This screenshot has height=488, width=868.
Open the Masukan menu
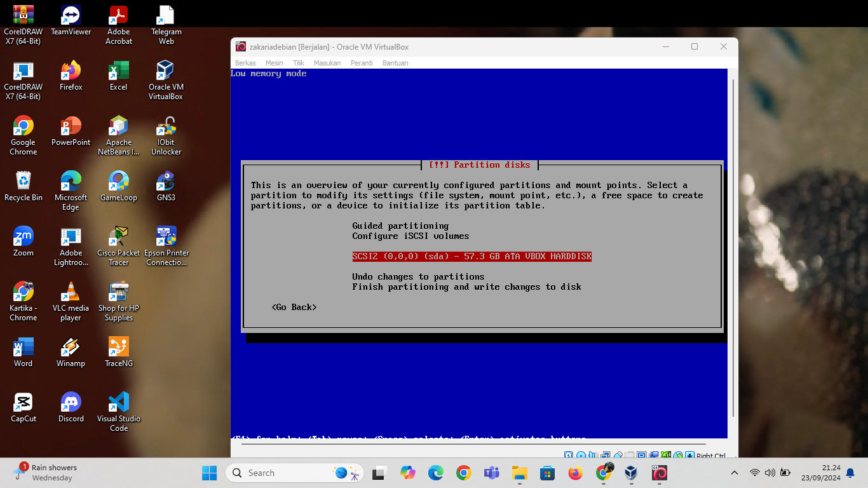point(327,63)
